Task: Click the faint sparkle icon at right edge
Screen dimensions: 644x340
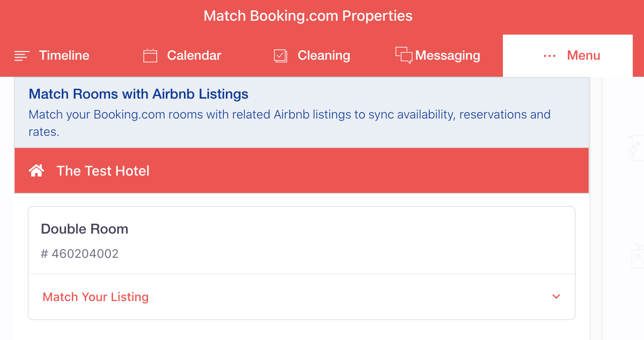Action: click(637, 148)
